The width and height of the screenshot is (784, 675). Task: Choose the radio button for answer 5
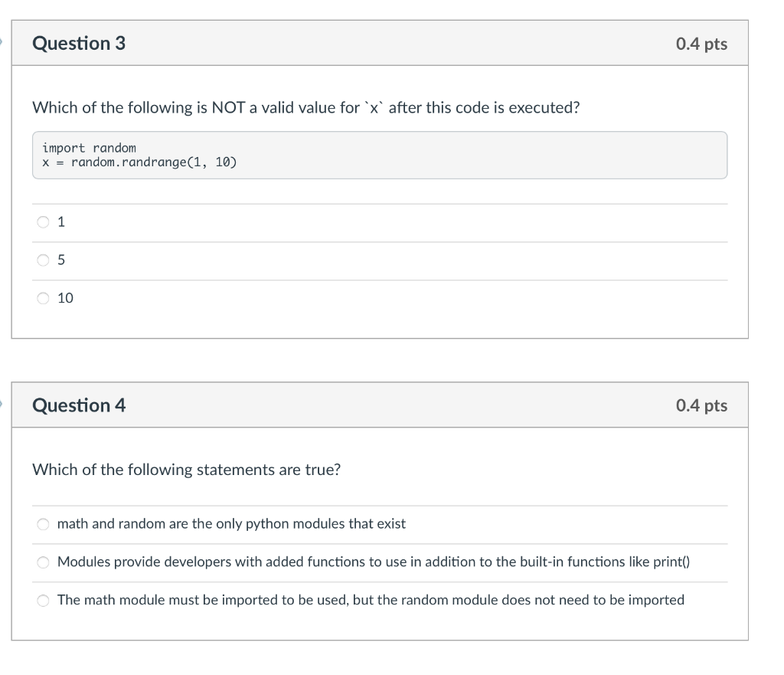(x=42, y=260)
